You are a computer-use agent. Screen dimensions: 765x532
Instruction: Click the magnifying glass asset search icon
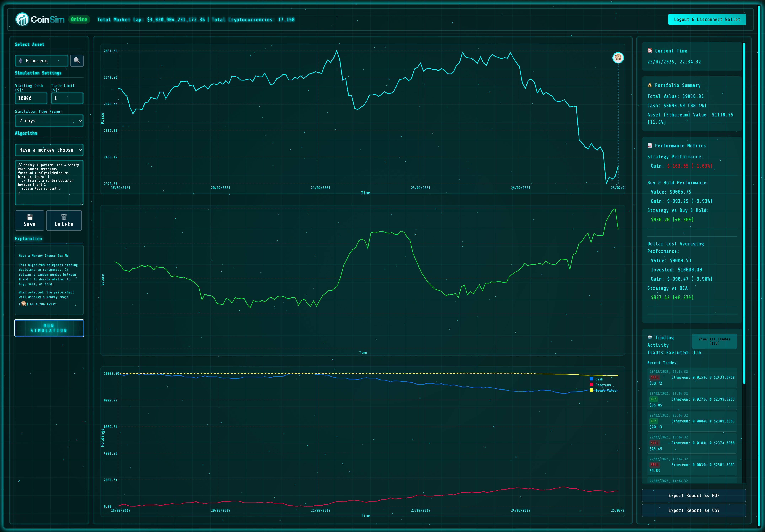tap(77, 61)
